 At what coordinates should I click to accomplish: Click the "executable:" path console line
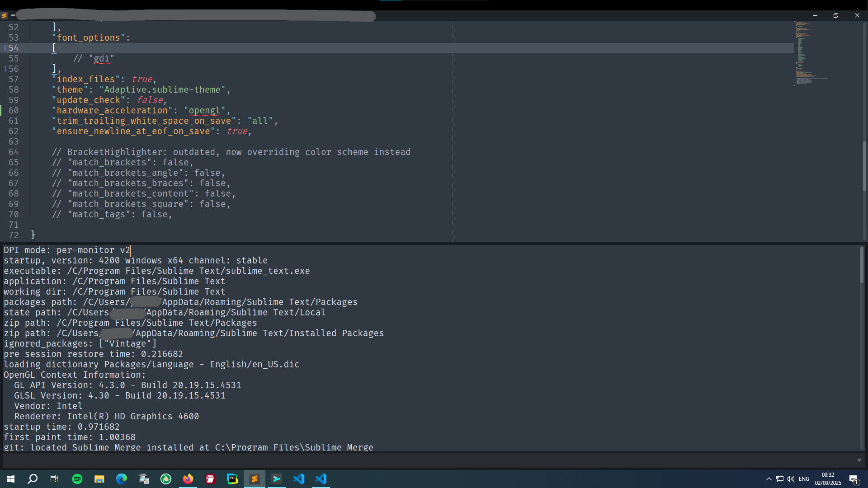coord(157,271)
